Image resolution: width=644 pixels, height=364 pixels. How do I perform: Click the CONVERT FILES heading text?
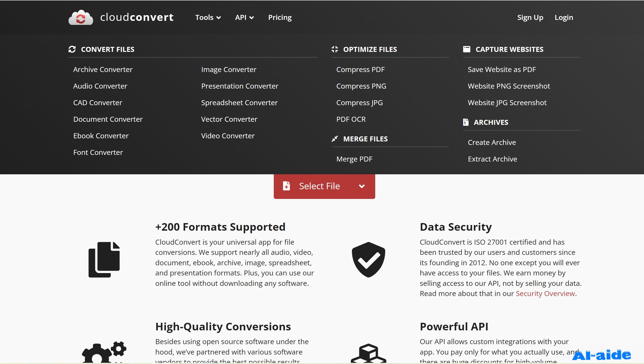[108, 49]
